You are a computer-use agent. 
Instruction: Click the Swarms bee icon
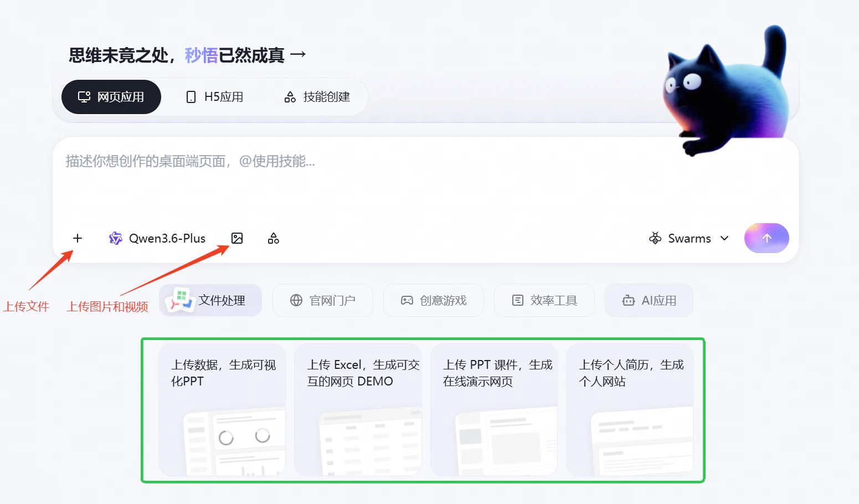(x=655, y=238)
